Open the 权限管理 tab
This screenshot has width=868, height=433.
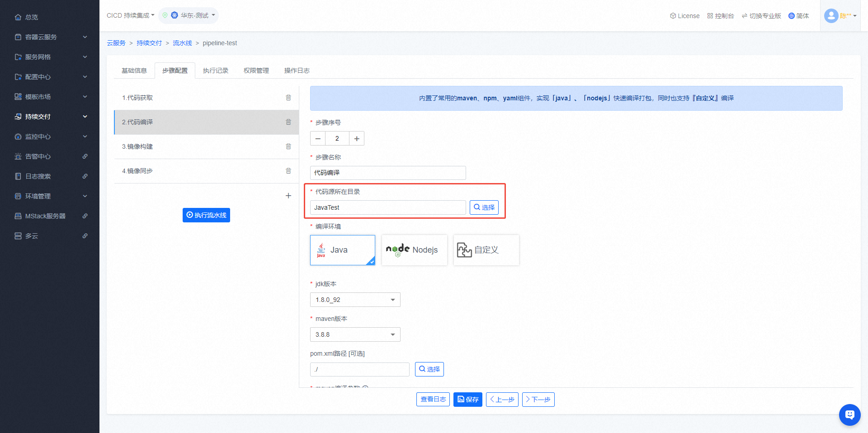coord(256,71)
